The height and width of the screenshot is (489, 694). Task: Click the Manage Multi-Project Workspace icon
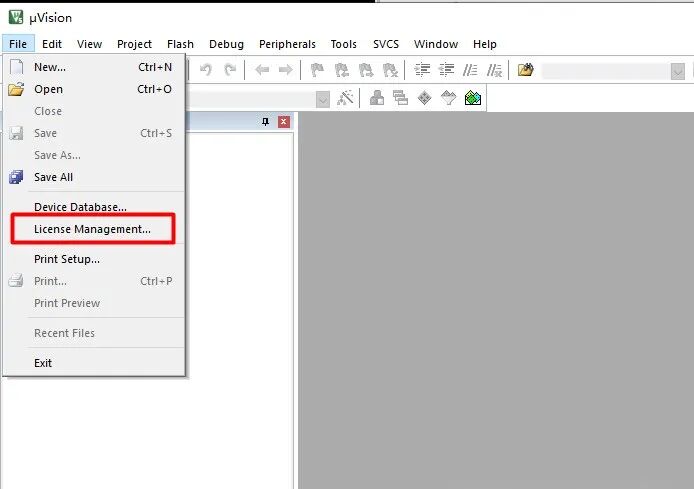click(x=401, y=98)
